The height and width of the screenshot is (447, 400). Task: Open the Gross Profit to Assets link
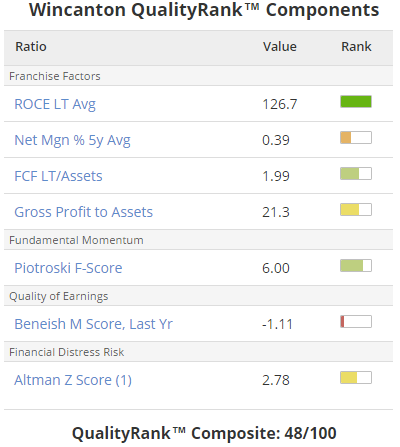[x=83, y=212]
